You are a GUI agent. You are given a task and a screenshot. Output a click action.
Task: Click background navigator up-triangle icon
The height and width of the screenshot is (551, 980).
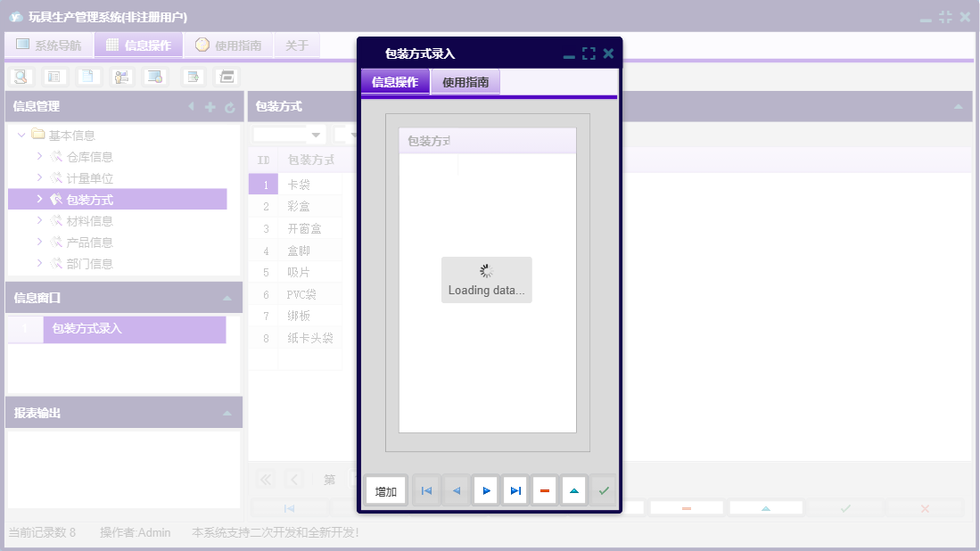click(766, 508)
